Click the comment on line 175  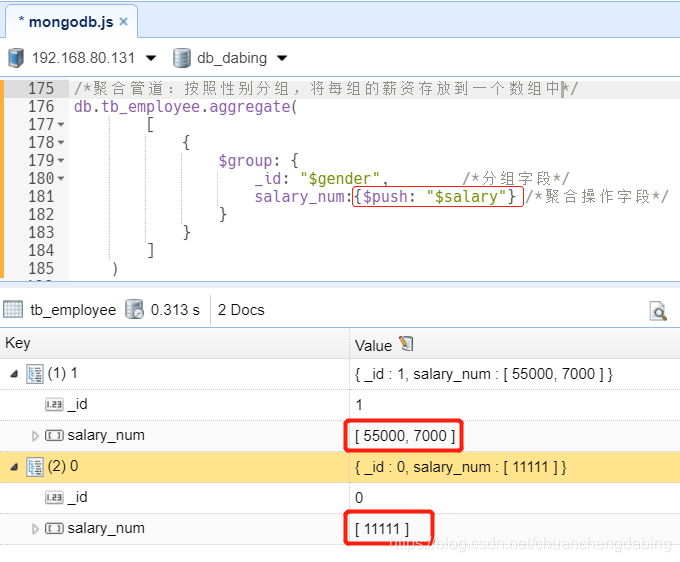326,88
